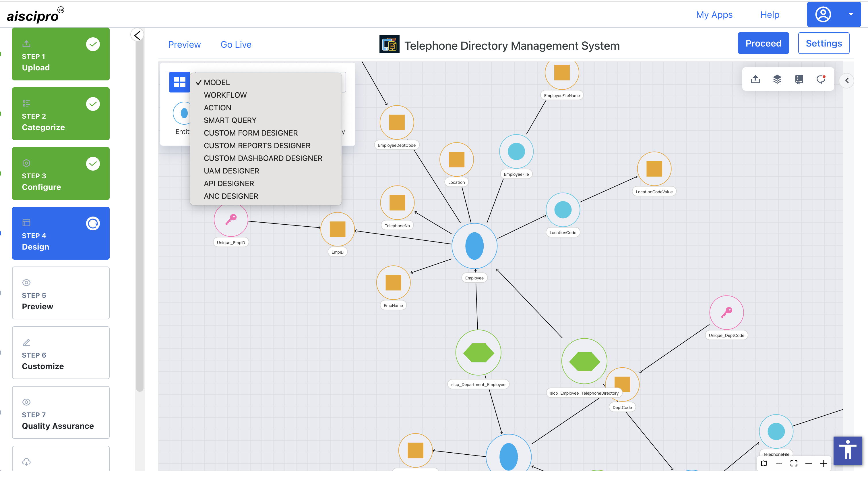The width and height of the screenshot is (868, 494).
Task: Click the aiscipro logo
Action: click(x=35, y=15)
